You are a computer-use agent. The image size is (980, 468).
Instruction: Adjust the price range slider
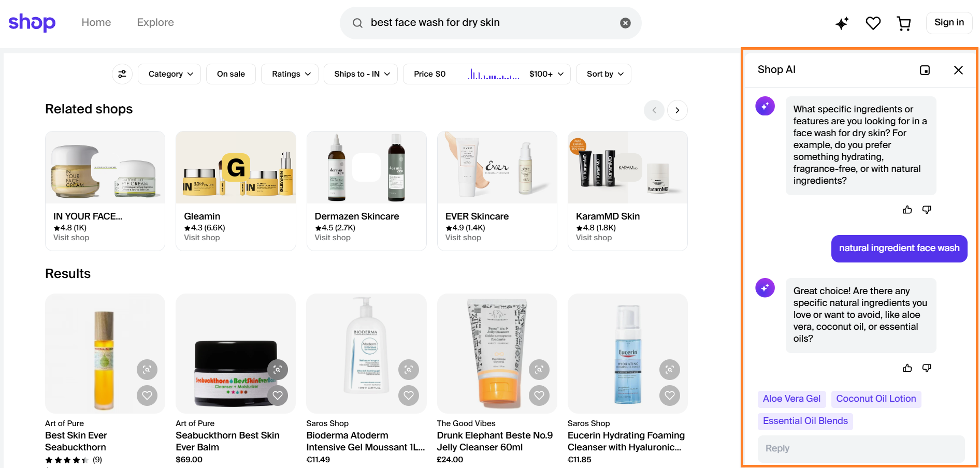click(493, 74)
